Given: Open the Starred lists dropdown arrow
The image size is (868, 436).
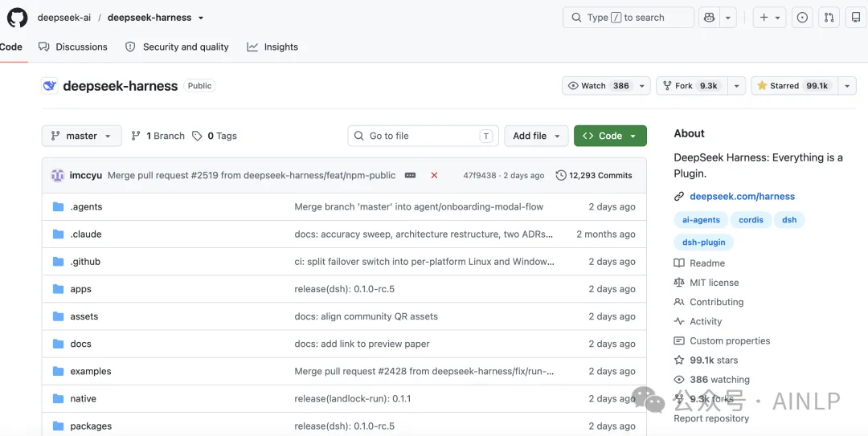Looking at the screenshot, I should (x=848, y=86).
